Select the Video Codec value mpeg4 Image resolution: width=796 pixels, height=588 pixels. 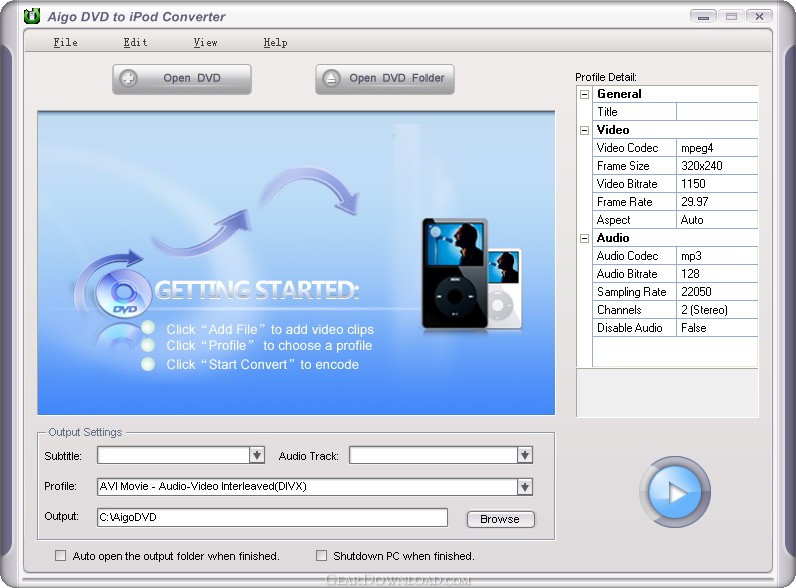click(717, 148)
